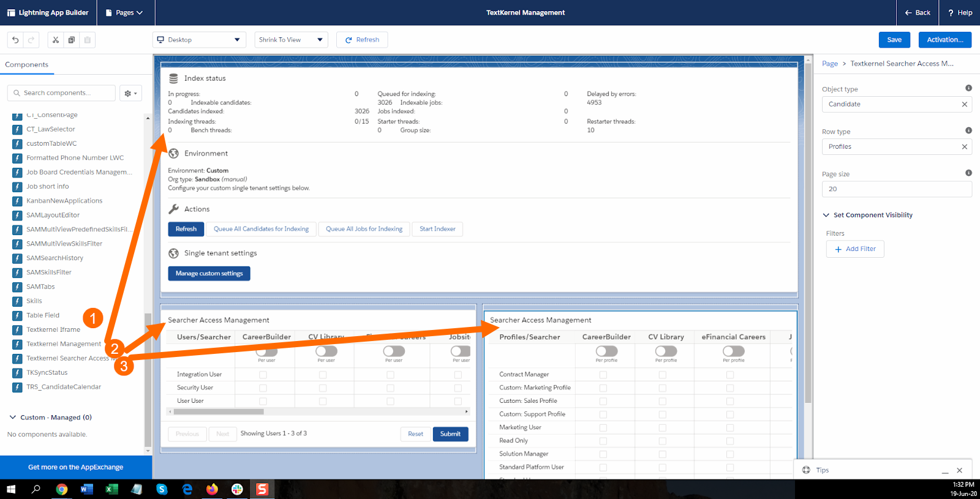Click lightning icon of CT_LawSelector component
Viewport: 980px width, 499px height.
(x=17, y=130)
